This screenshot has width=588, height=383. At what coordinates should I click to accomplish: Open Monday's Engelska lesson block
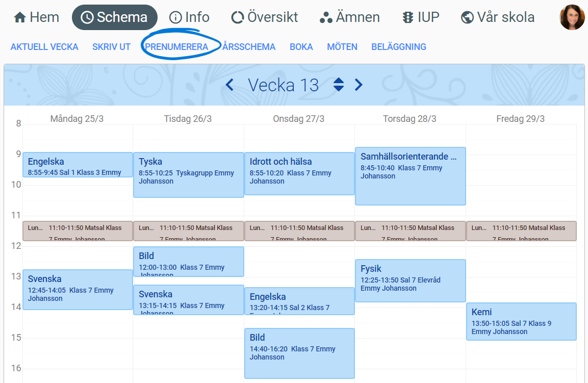tap(78, 165)
